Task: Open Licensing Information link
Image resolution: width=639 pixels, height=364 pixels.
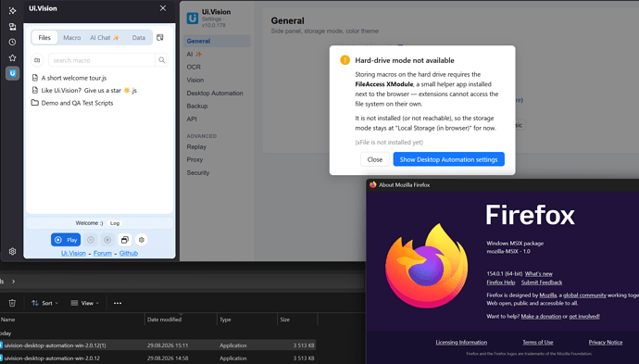Action: pyautogui.click(x=461, y=343)
